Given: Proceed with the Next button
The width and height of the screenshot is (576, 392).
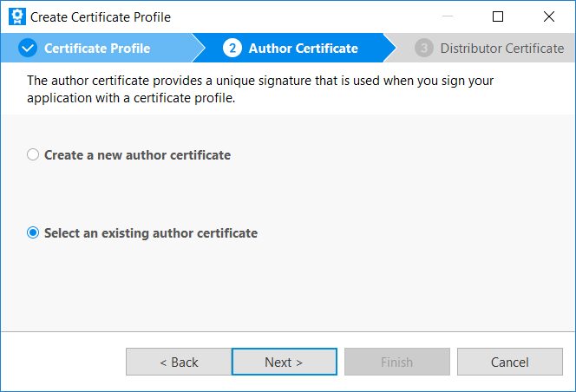Looking at the screenshot, I should pos(284,363).
